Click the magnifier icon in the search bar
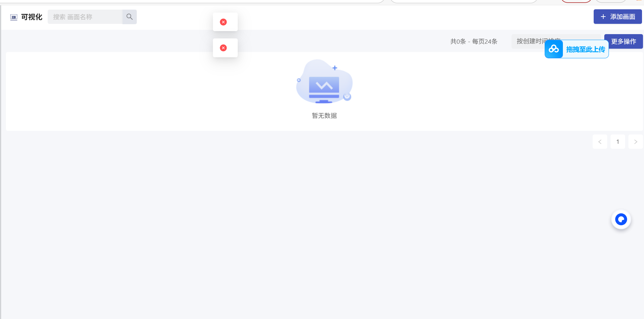 (129, 17)
